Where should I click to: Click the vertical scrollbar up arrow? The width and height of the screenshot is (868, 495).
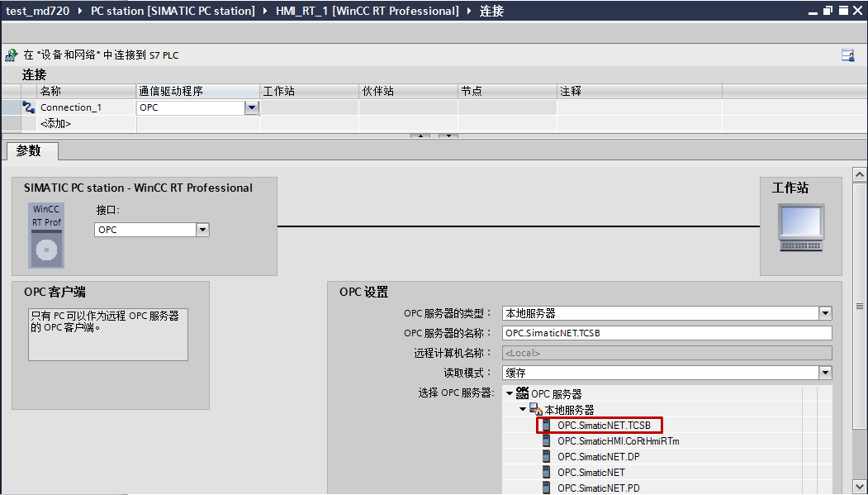coord(859,174)
